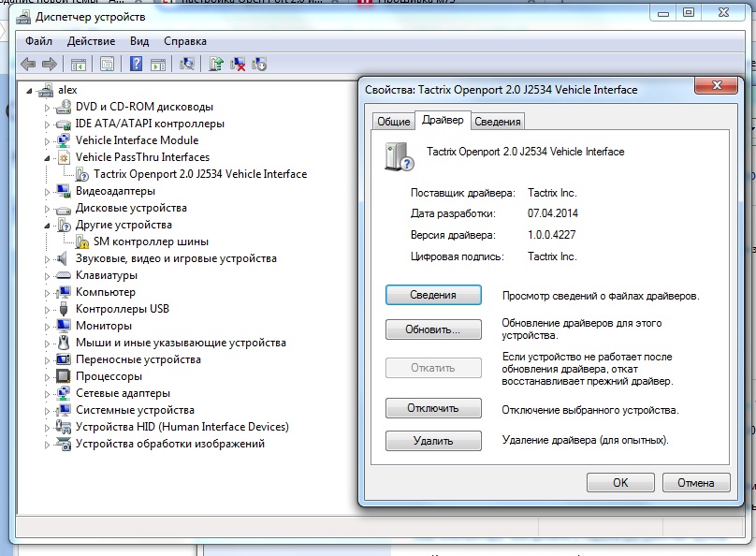Click the Дисковые устройства drive icon
The width and height of the screenshot is (756, 556).
(64, 209)
